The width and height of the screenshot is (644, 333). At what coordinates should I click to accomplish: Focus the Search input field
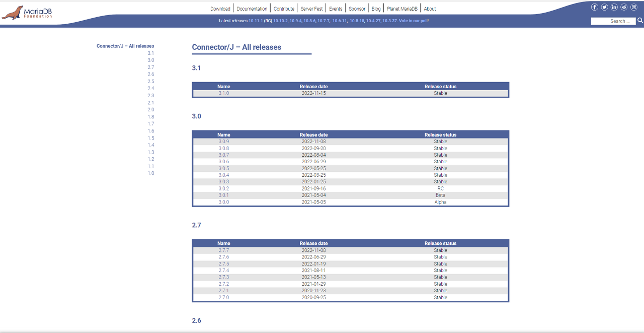click(613, 21)
